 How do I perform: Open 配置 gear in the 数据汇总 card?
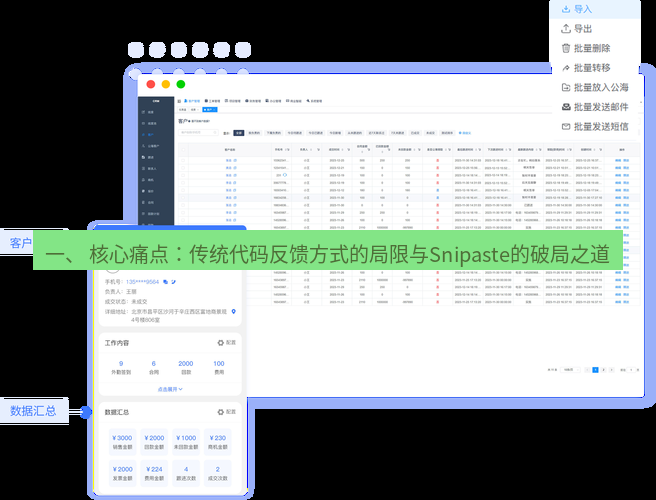pyautogui.click(x=226, y=412)
